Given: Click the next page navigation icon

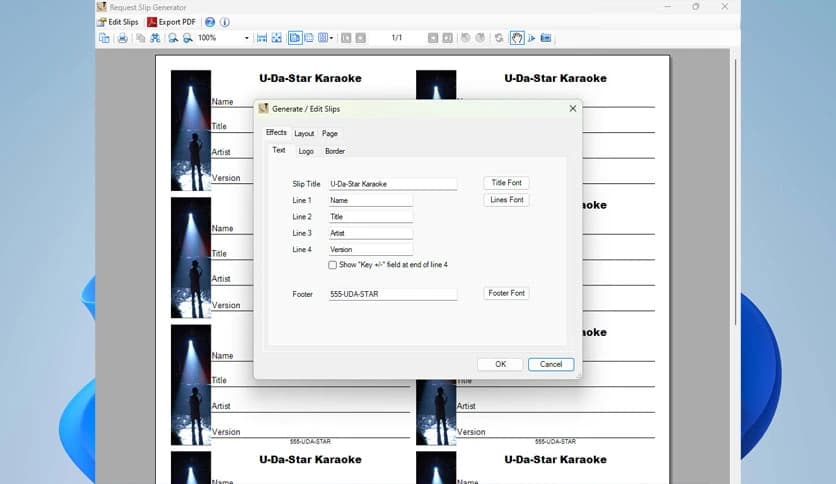Looking at the screenshot, I should coord(433,38).
